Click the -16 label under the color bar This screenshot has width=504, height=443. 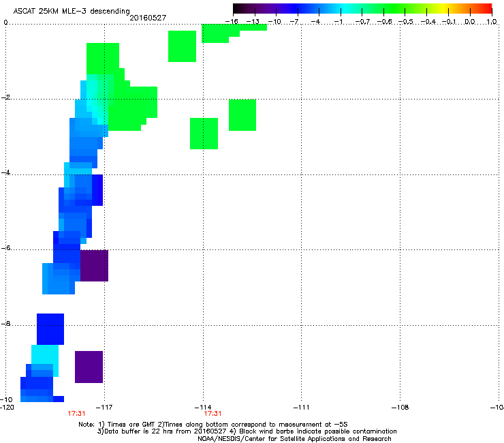coord(232,22)
